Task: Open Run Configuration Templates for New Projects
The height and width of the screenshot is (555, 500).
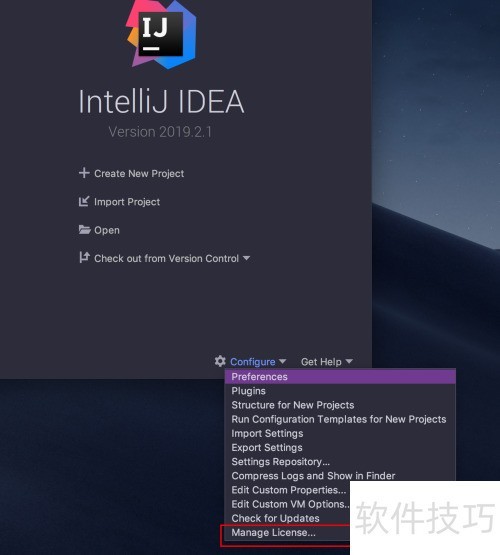Action: (340, 419)
